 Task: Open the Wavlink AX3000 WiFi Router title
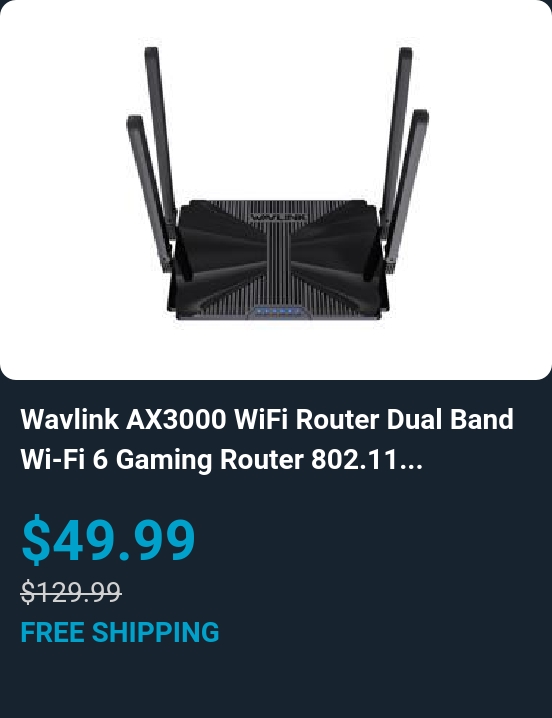pyautogui.click(x=267, y=439)
